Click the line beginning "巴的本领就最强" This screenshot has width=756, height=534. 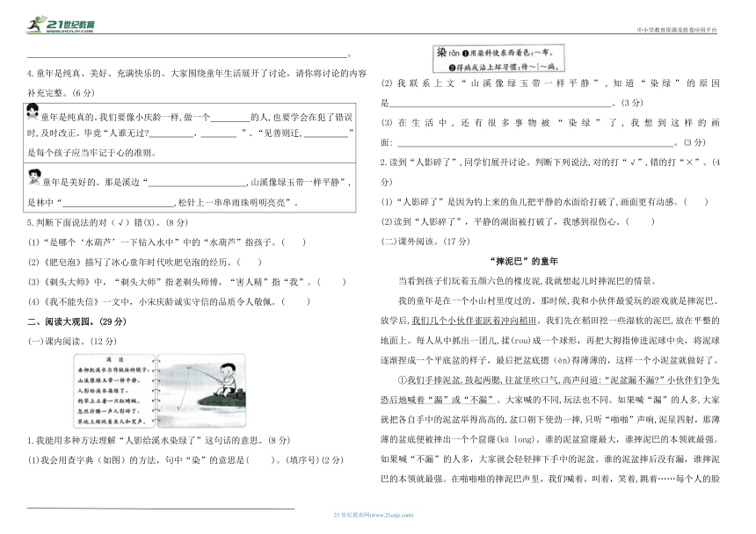550,480
